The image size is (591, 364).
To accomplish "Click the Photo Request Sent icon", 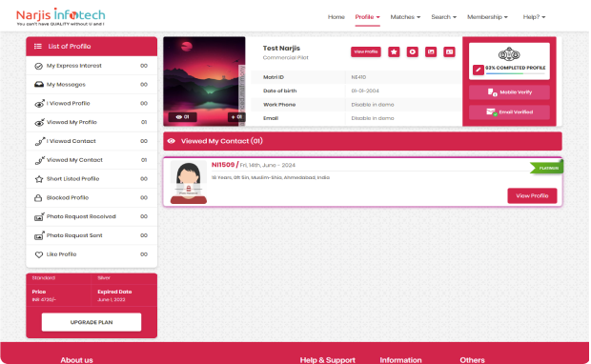I will pyautogui.click(x=39, y=236).
